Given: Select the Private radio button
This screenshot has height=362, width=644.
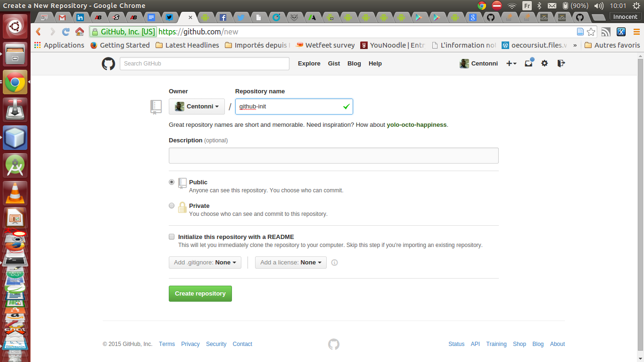Looking at the screenshot, I should pos(172,206).
